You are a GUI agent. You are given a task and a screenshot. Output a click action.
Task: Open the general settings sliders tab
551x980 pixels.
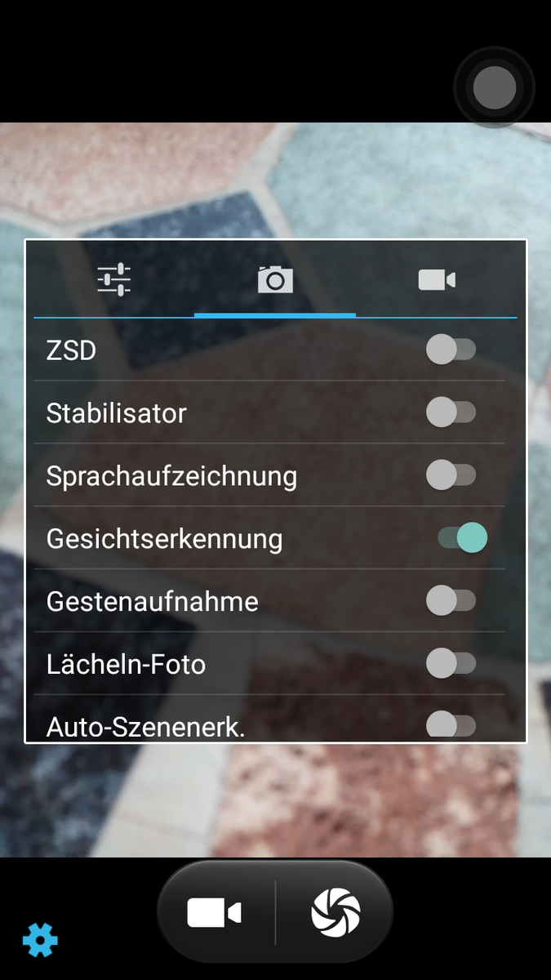pos(113,279)
